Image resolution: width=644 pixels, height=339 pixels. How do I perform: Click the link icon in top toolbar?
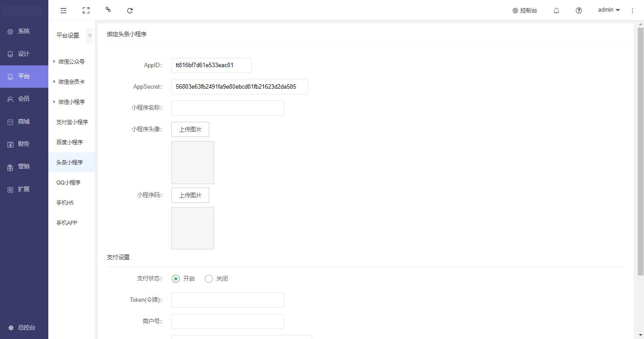coord(108,9)
